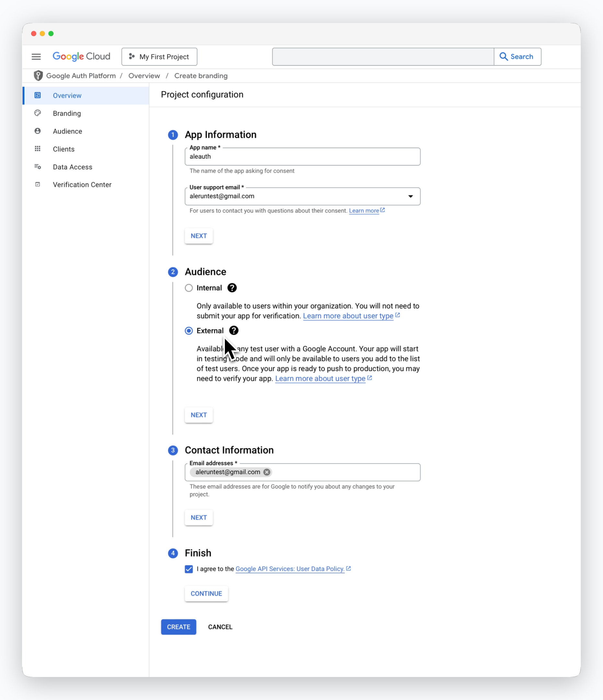Click the step 2 Audience badge
Viewport: 603px width, 700px height.
[x=173, y=272]
